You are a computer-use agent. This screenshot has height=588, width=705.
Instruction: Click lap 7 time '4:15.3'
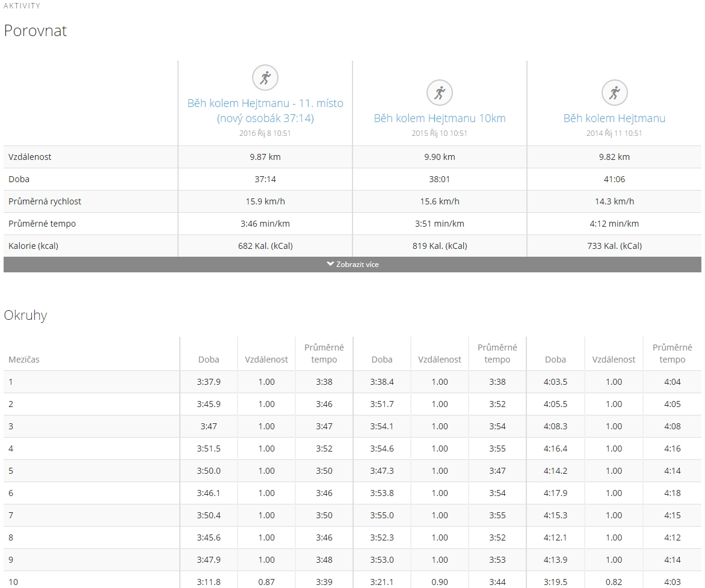[555, 515]
